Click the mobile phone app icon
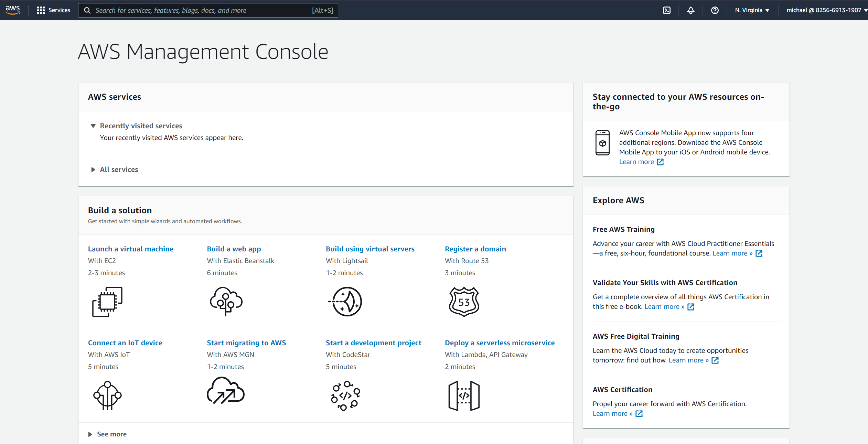Viewport: 868px width, 444px height. pos(602,142)
